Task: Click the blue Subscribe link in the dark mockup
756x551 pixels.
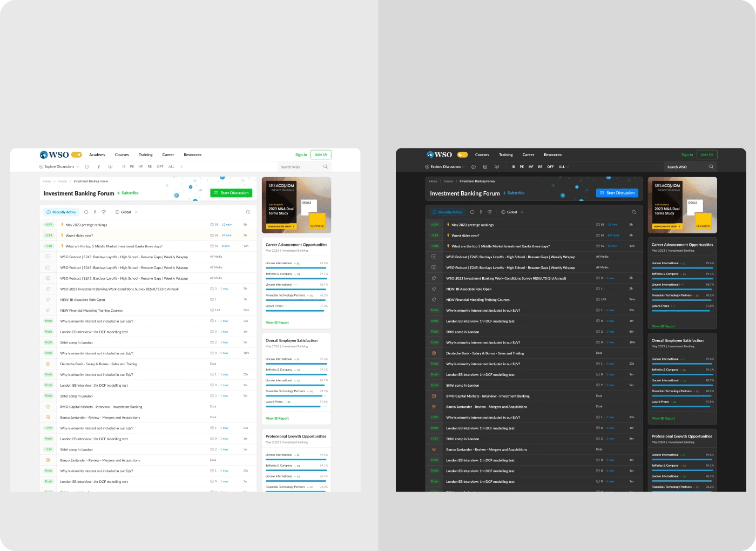Action: tap(514, 193)
